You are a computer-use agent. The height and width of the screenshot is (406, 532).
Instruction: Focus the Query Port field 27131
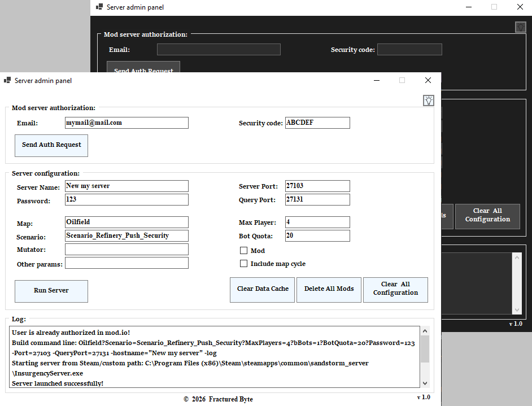click(317, 199)
